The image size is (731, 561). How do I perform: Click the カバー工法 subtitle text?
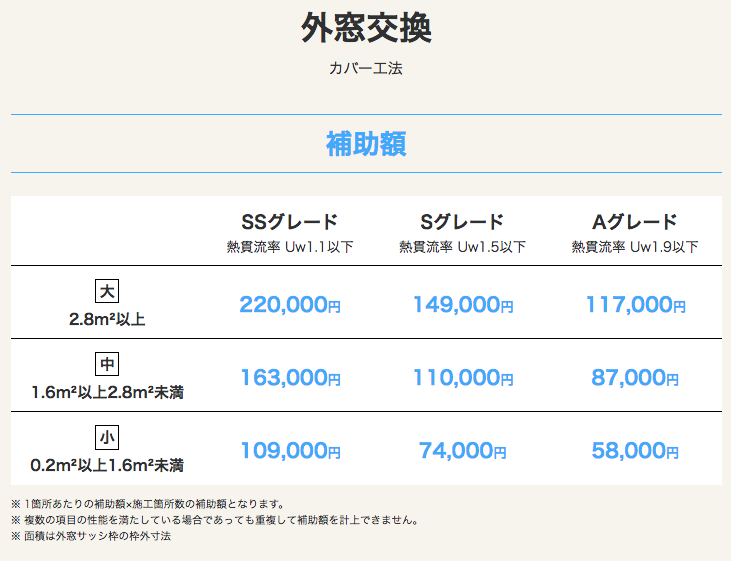point(366,69)
